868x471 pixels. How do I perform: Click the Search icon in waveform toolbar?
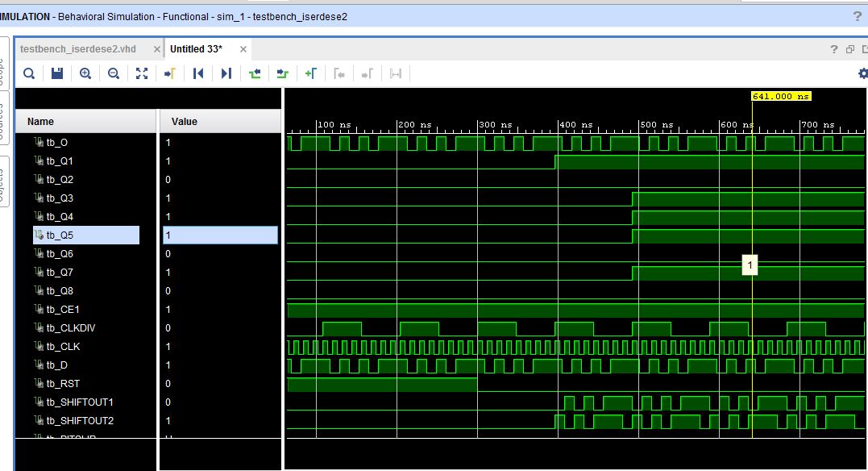[x=29, y=73]
